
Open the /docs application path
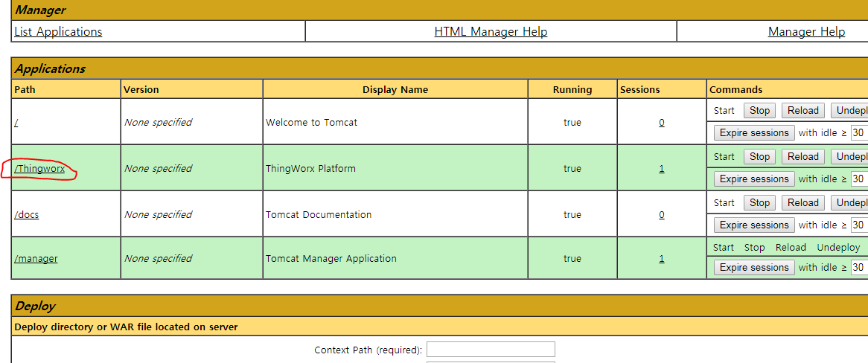tap(27, 215)
